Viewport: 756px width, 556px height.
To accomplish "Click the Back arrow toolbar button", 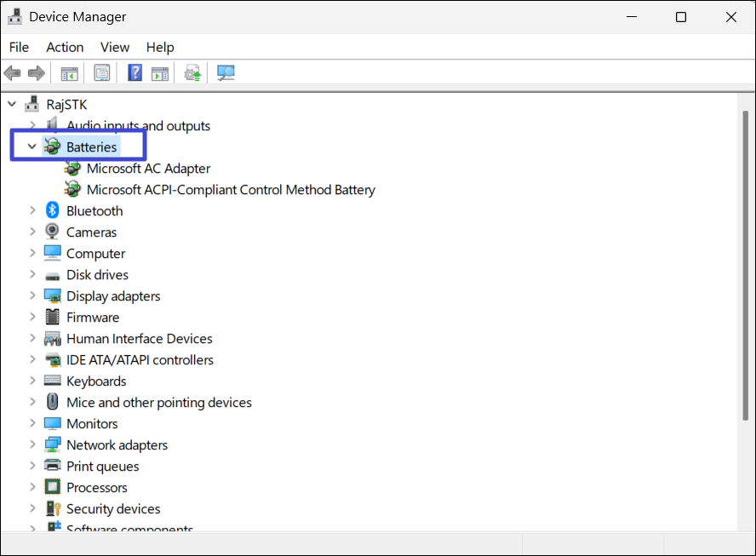I will [13, 73].
